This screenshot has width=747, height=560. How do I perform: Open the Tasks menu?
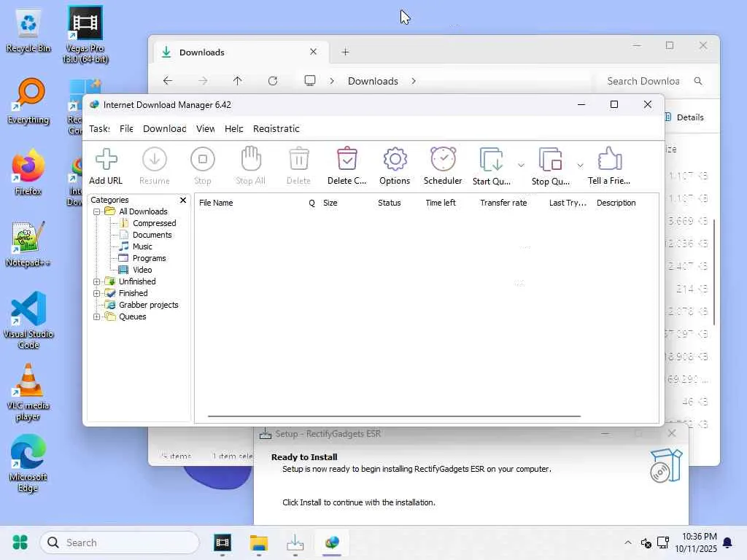(99, 128)
